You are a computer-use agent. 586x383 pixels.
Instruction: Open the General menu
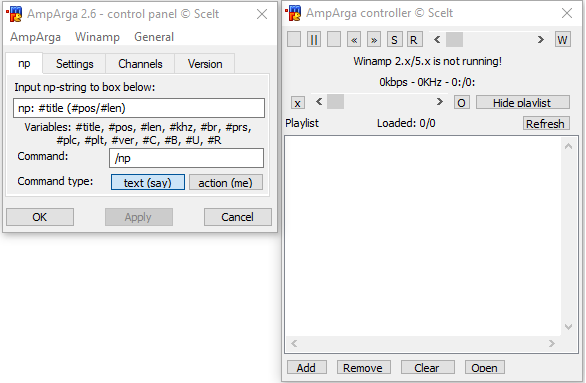[154, 37]
